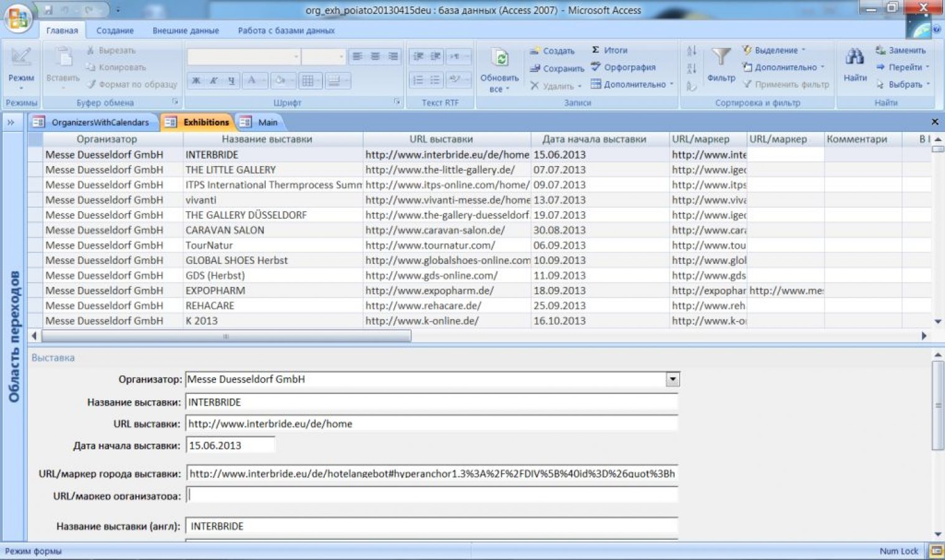Screen dimensions: 945x560
Task: Open the Quick Access Toolbar customize arrow
Action: 118,10
